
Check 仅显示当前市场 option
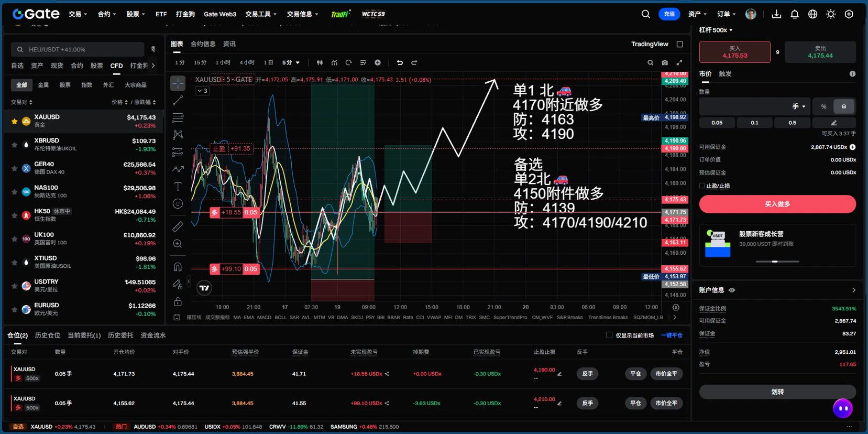click(x=609, y=335)
